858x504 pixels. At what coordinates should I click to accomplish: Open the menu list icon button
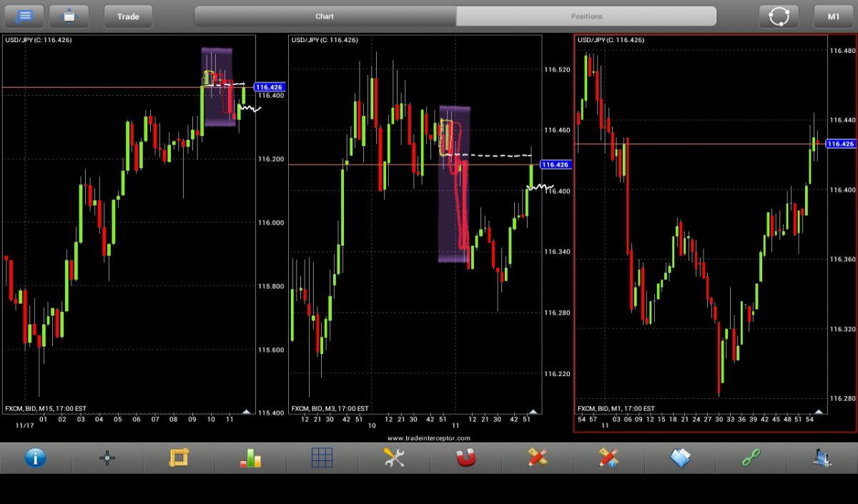coord(24,16)
